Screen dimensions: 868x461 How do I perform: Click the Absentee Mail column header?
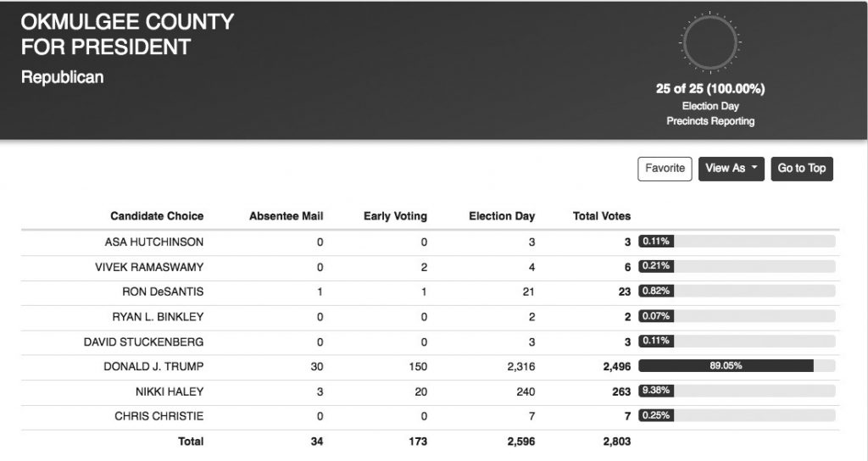pyautogui.click(x=286, y=216)
